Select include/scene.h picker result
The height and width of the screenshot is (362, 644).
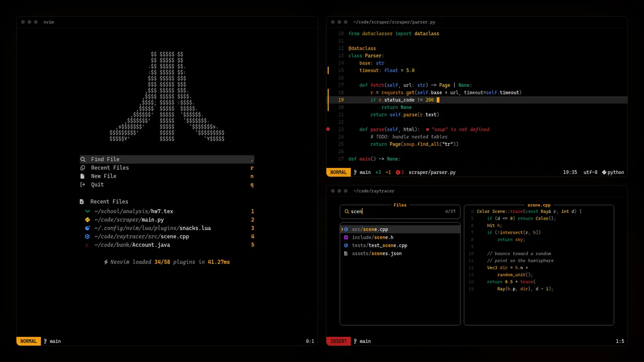[400, 237]
